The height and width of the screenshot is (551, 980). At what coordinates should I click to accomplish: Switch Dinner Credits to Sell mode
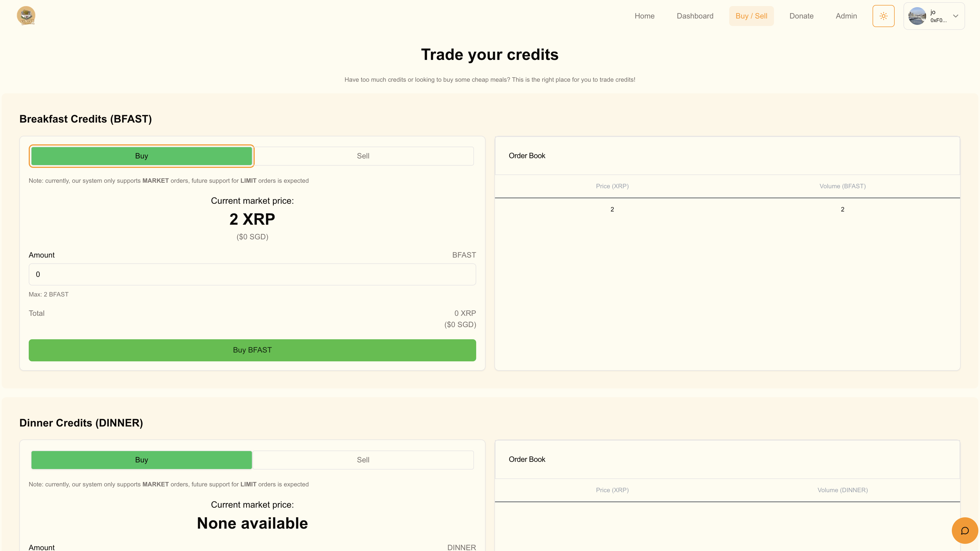363,460
